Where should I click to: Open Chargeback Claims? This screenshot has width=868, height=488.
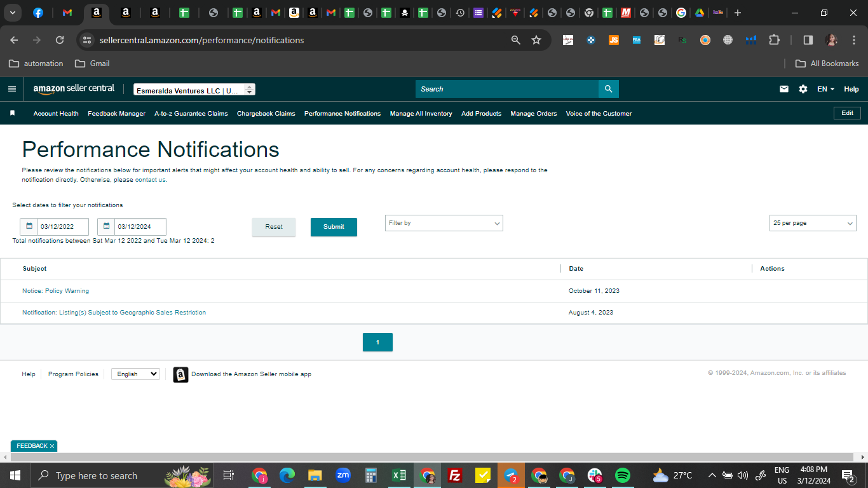pos(266,113)
